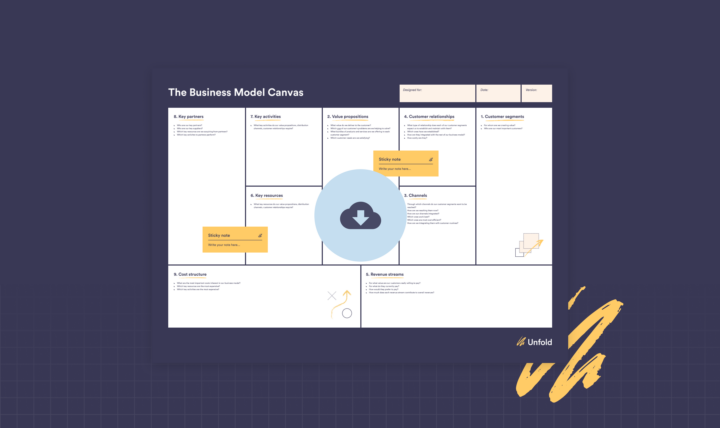Click the "7. Key activities" heading

click(265, 117)
